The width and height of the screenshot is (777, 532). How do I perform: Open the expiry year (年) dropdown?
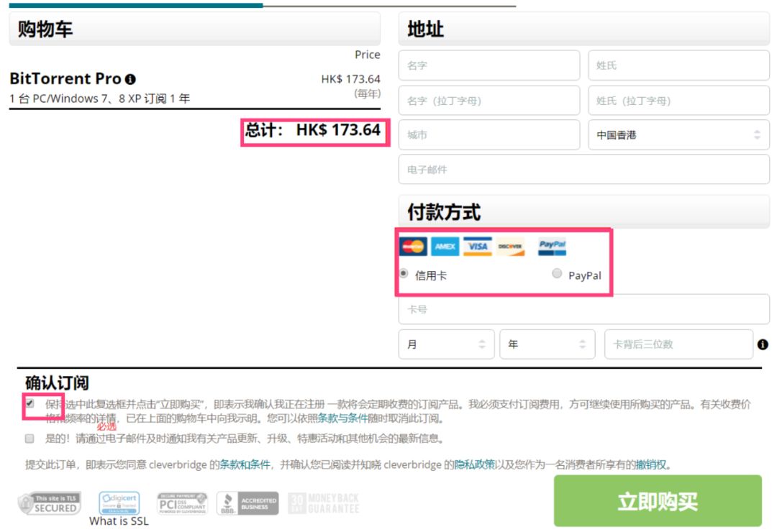[x=547, y=344]
